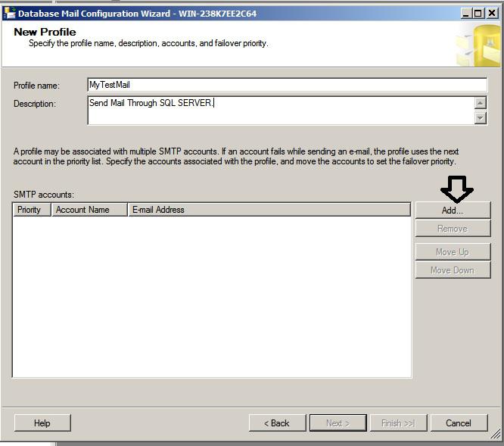Click the Finish >>| button
The image size is (504, 446).
(399, 423)
